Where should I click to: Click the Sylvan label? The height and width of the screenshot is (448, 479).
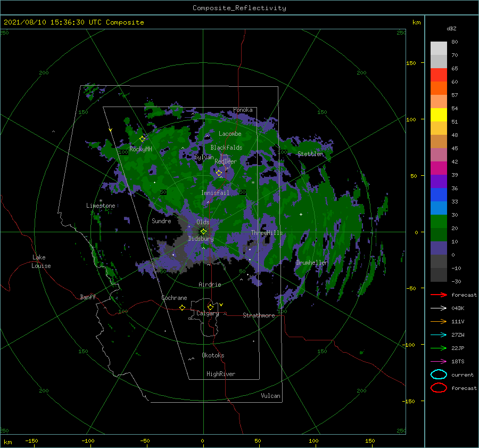pos(204,157)
